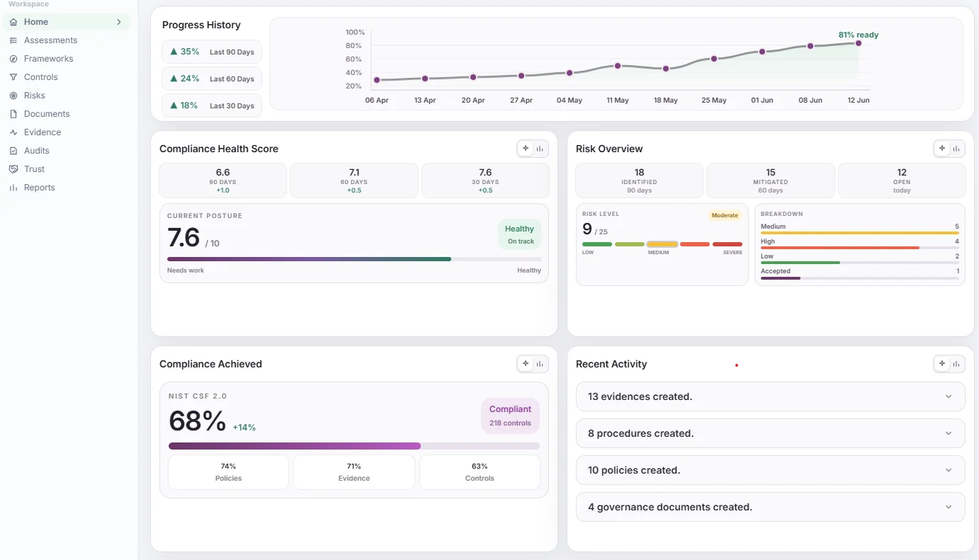Click the 63% Controls tile
Screen dimensions: 979x560
480,472
